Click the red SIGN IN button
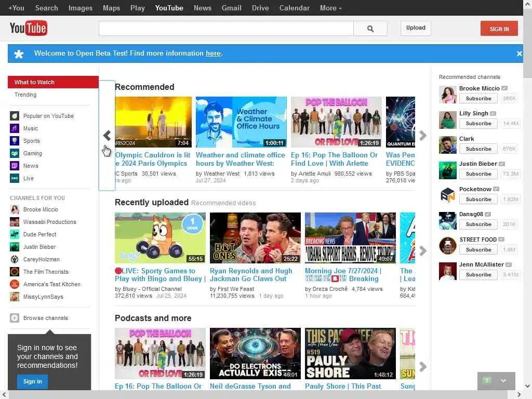Image resolution: width=532 pixels, height=399 pixels. point(499,29)
